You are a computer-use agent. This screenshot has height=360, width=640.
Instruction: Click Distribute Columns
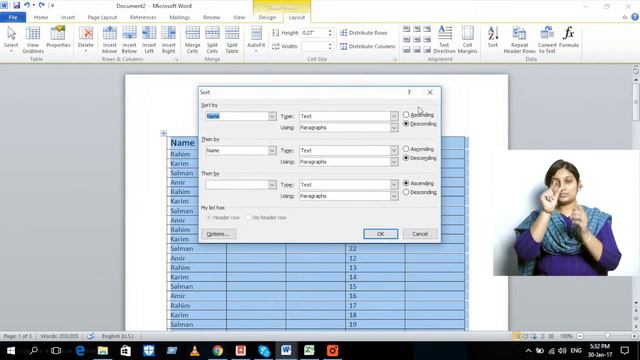(x=368, y=47)
